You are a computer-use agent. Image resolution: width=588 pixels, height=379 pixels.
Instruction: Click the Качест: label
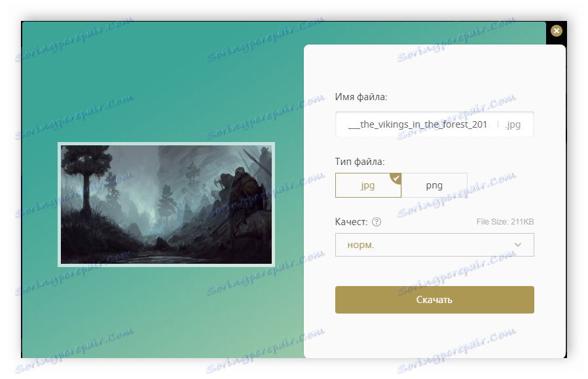[351, 222]
